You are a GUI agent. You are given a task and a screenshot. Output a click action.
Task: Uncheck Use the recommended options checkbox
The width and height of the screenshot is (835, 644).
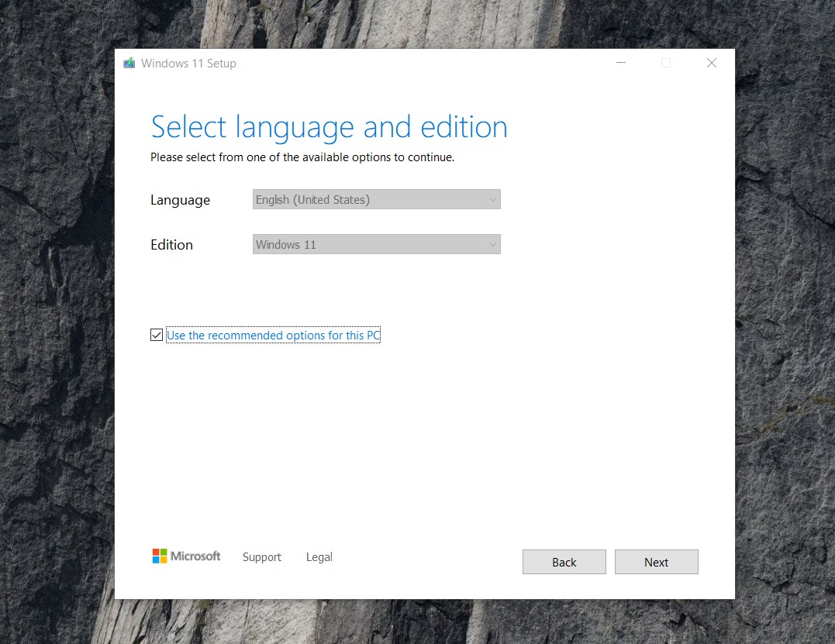[x=157, y=335]
